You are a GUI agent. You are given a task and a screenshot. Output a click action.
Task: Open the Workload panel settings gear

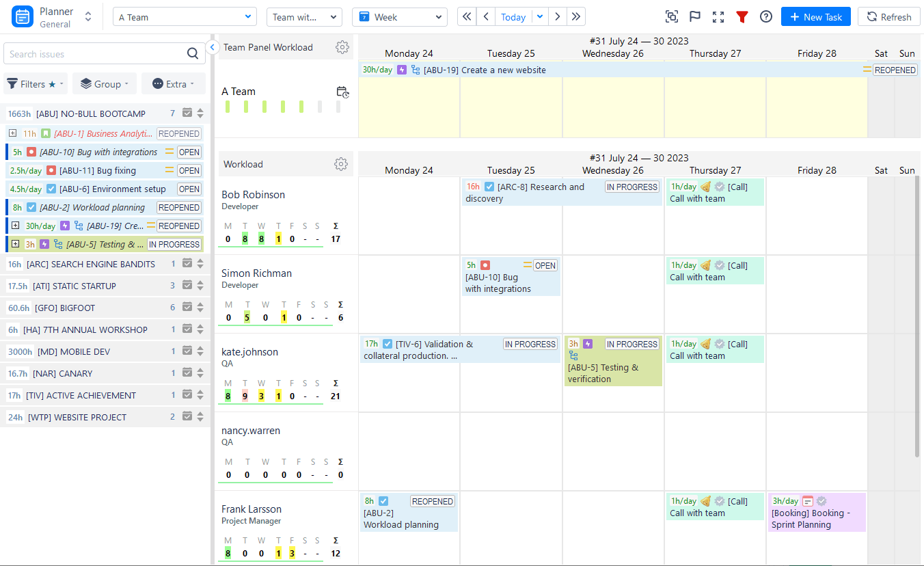pyautogui.click(x=340, y=164)
